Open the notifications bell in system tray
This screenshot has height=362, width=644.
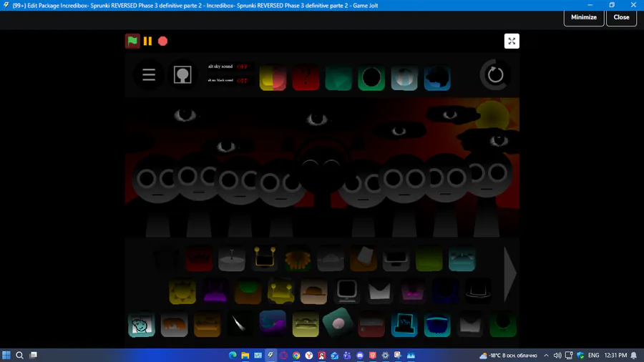634,356
